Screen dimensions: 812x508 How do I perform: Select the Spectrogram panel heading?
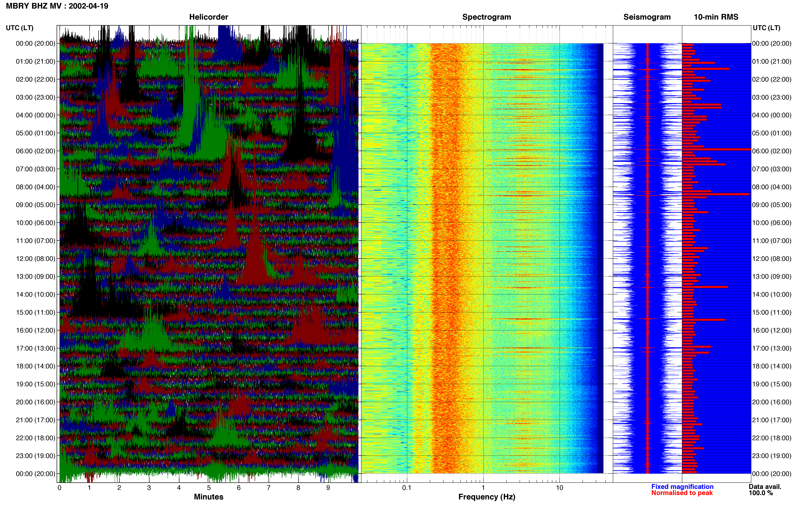point(487,17)
